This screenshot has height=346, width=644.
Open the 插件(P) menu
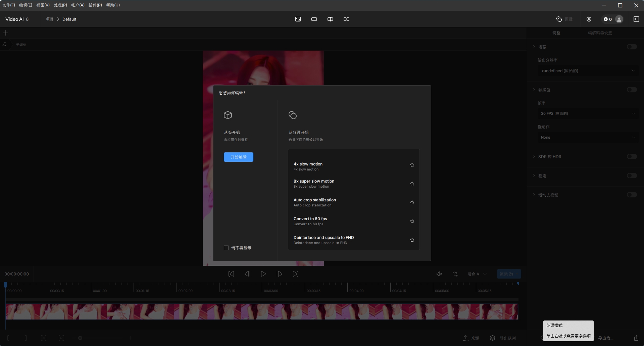coord(95,5)
